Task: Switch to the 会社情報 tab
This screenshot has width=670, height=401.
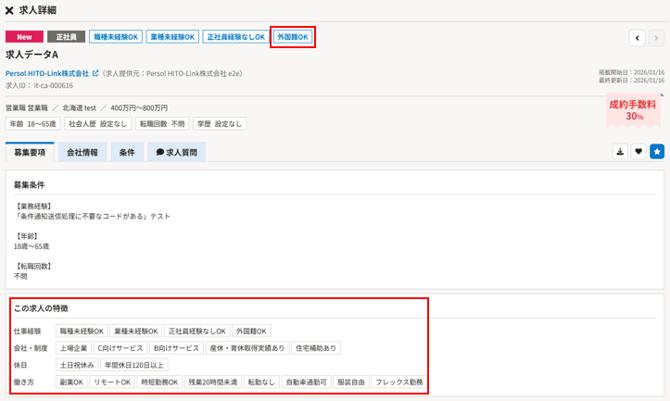Action: pos(82,153)
